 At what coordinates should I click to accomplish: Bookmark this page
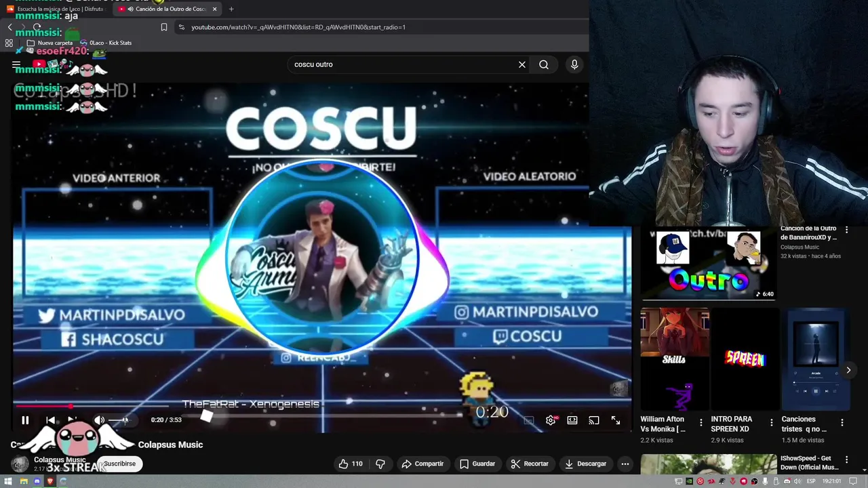pyautogui.click(x=163, y=27)
